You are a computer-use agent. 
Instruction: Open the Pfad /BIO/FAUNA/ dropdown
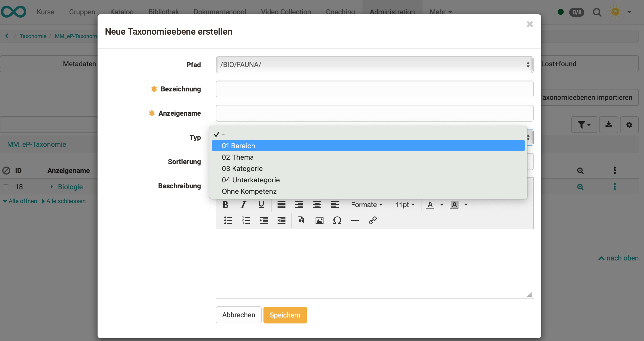point(374,65)
